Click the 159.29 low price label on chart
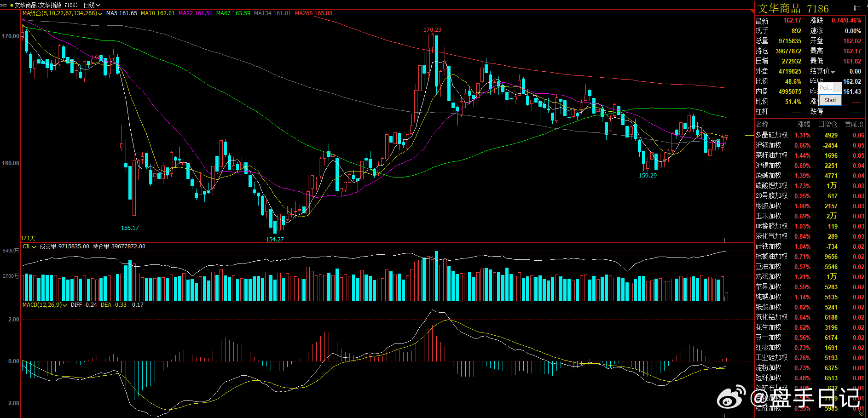The image size is (868, 418). click(x=648, y=176)
